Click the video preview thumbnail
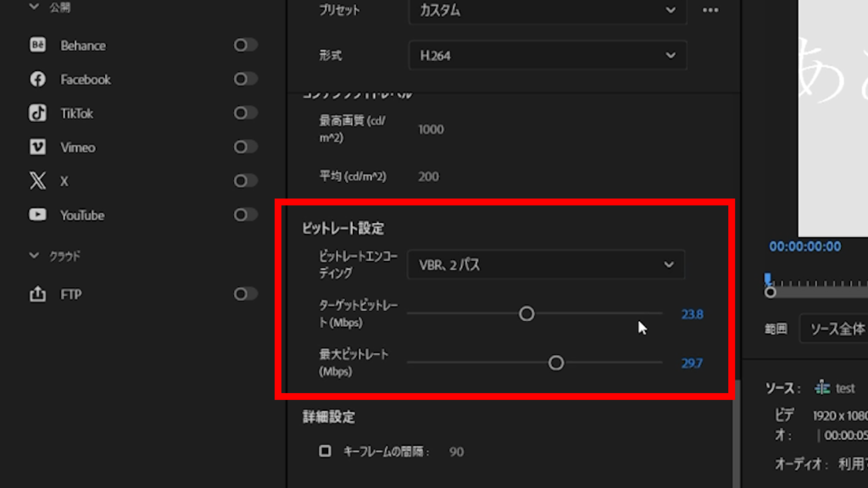Viewport: 868px width, 488px height. (x=833, y=118)
